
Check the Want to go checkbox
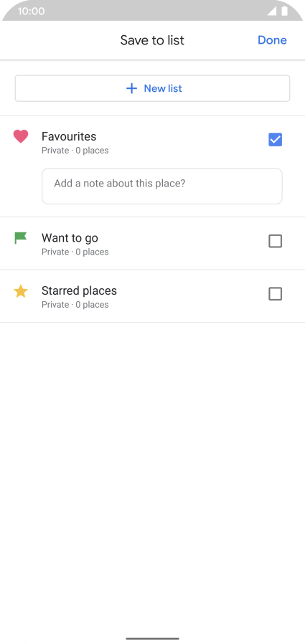275,241
